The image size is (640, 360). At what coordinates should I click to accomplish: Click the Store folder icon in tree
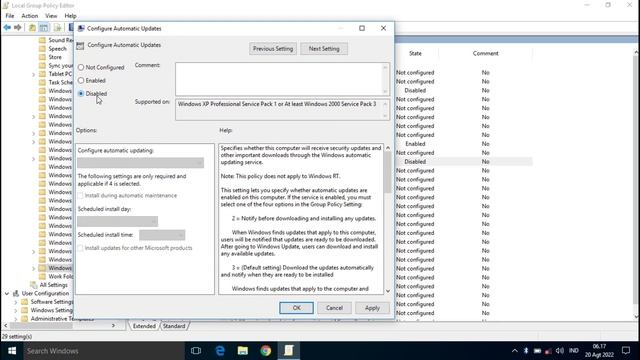42,57
